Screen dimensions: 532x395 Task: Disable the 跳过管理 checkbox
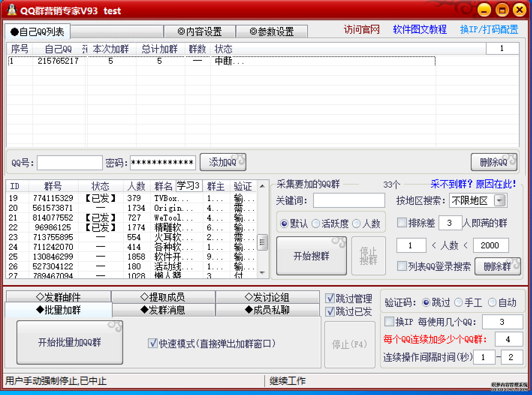coord(330,298)
